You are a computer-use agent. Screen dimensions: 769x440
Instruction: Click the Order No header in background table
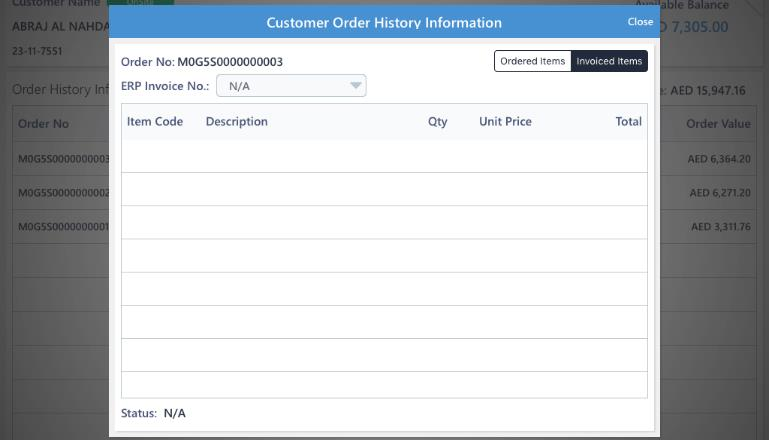(x=43, y=124)
